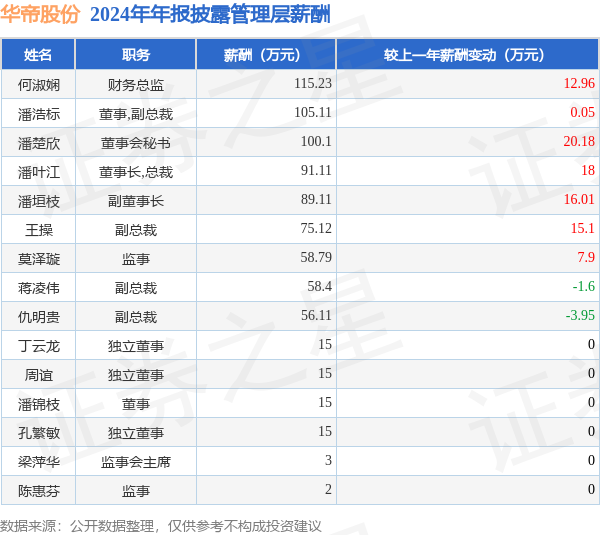Click the 姓名 column header
This screenshot has width=600, height=535.
38,55
